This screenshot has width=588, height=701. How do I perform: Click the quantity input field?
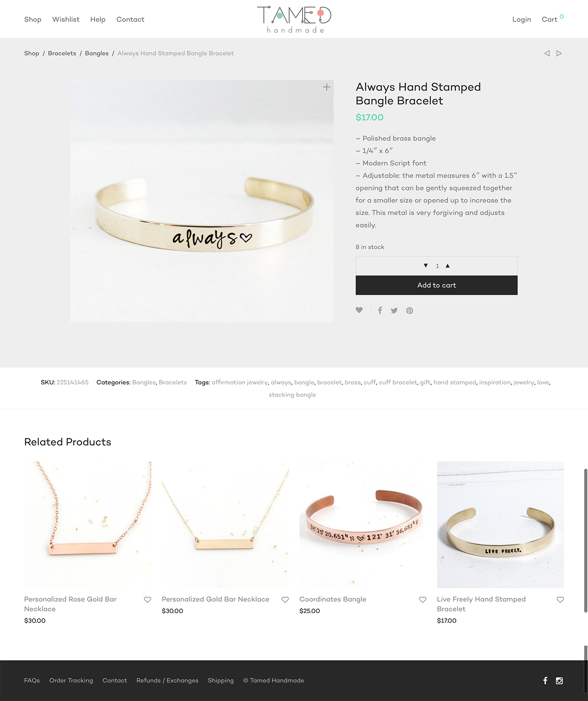click(437, 266)
